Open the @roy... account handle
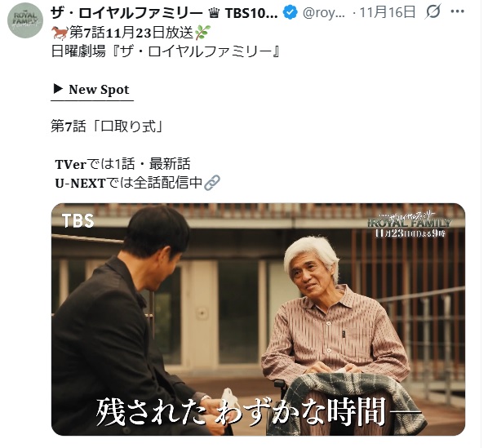Screen dimensions: 488x448 [324, 13]
